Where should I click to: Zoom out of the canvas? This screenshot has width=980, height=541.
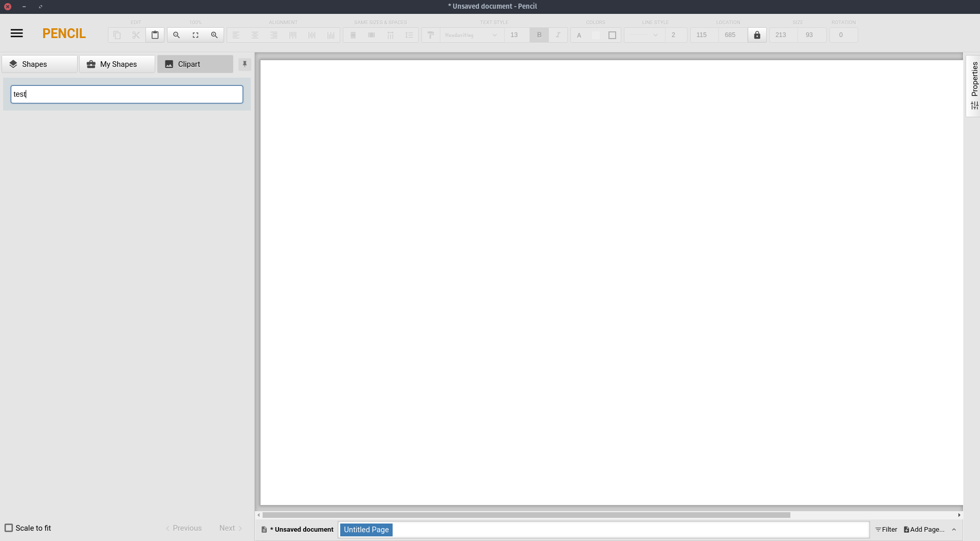point(177,35)
